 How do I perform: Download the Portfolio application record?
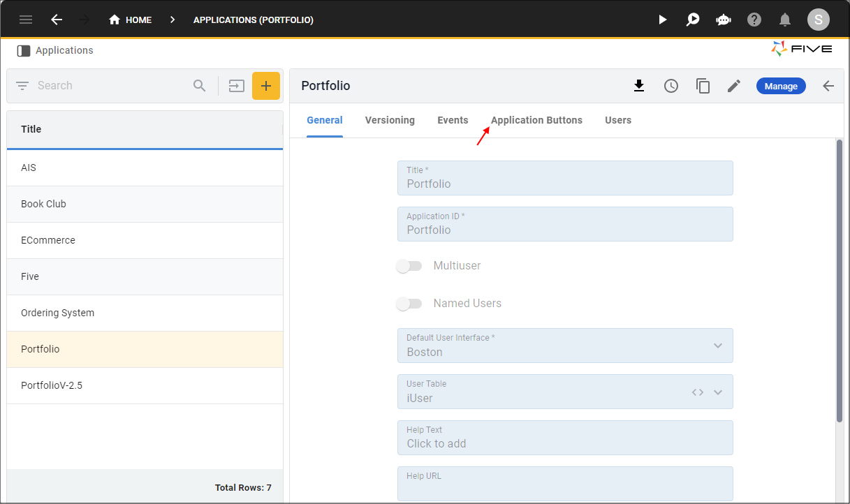click(x=639, y=85)
